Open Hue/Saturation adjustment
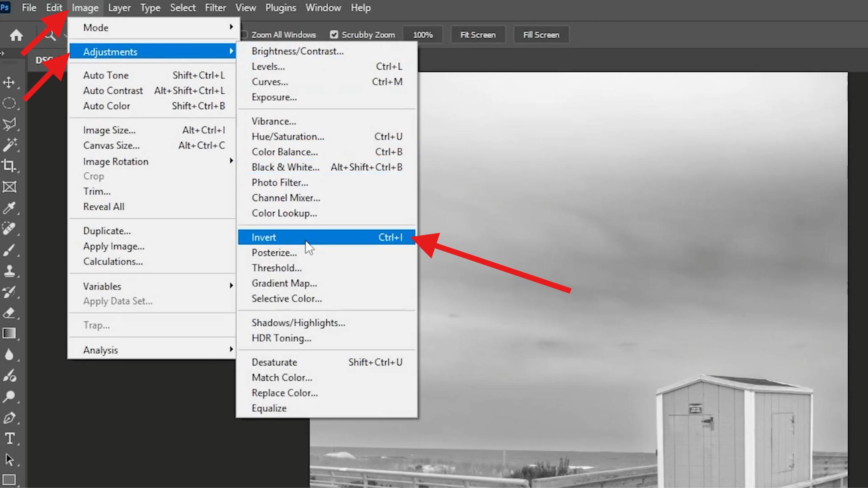 [x=327, y=136]
